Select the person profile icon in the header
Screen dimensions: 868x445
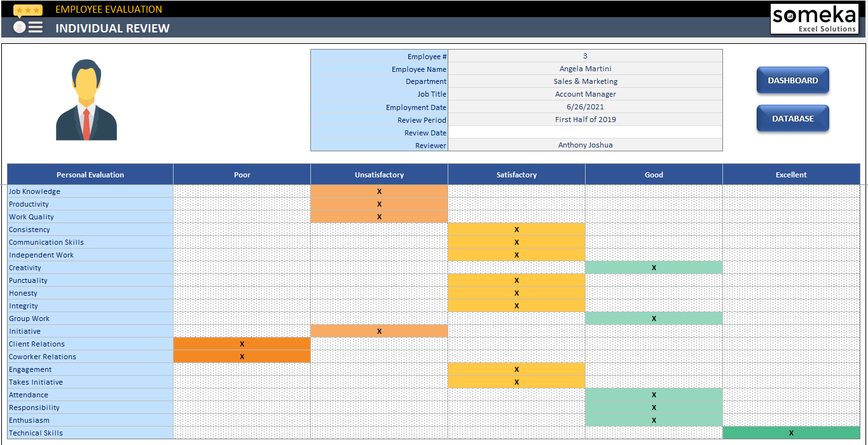tap(18, 27)
